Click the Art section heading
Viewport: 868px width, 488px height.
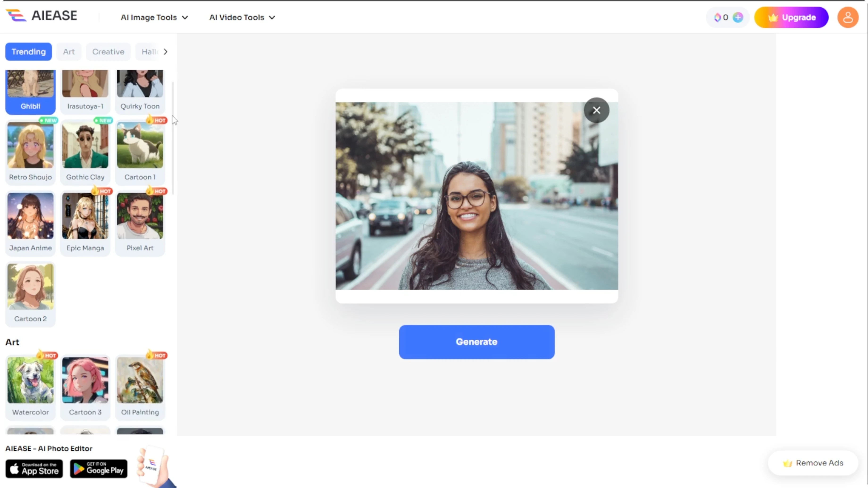click(x=12, y=342)
